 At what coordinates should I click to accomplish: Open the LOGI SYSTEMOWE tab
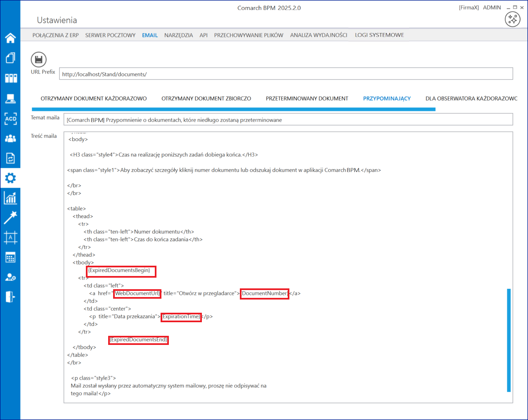coord(379,35)
